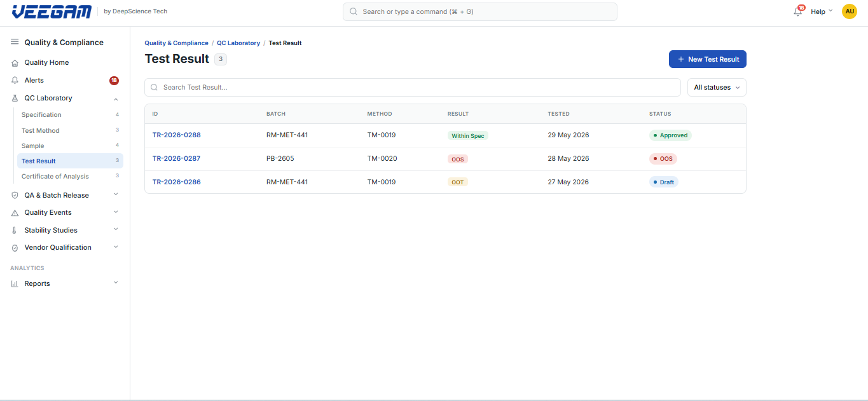Screen dimensions: 868x401
Task: Click the Reports bar chart icon
Action: click(x=15, y=284)
